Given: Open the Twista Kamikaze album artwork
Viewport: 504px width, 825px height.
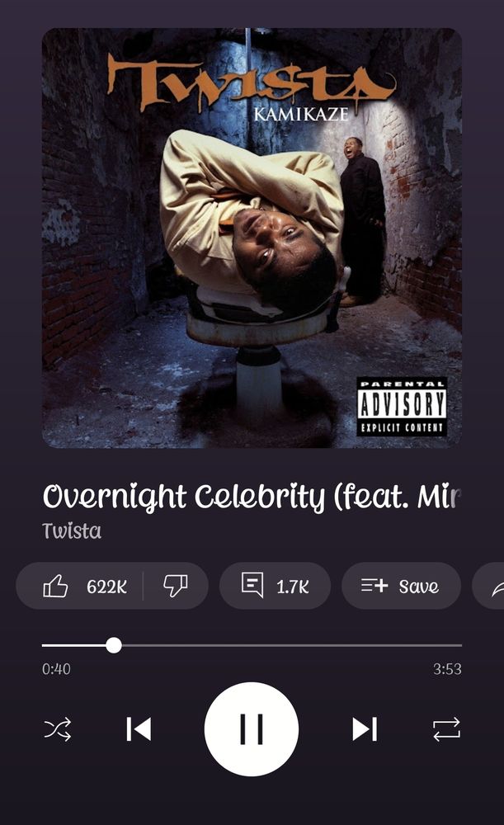Looking at the screenshot, I should tap(252, 238).
